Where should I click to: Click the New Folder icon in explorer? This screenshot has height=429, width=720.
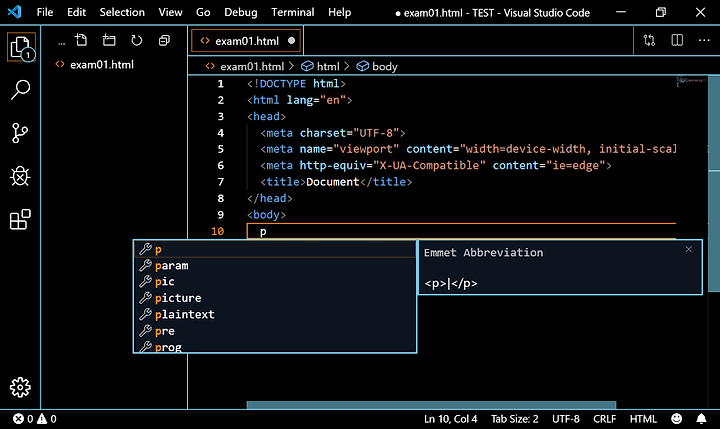click(109, 40)
